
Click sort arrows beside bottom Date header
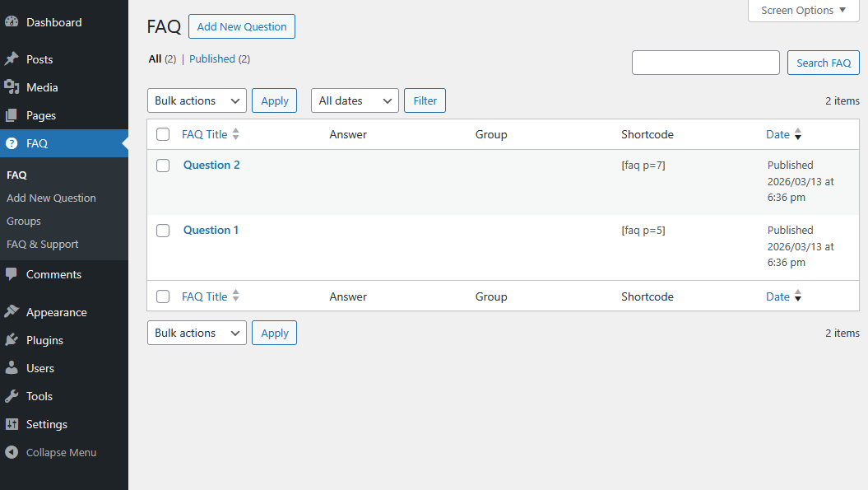click(798, 296)
